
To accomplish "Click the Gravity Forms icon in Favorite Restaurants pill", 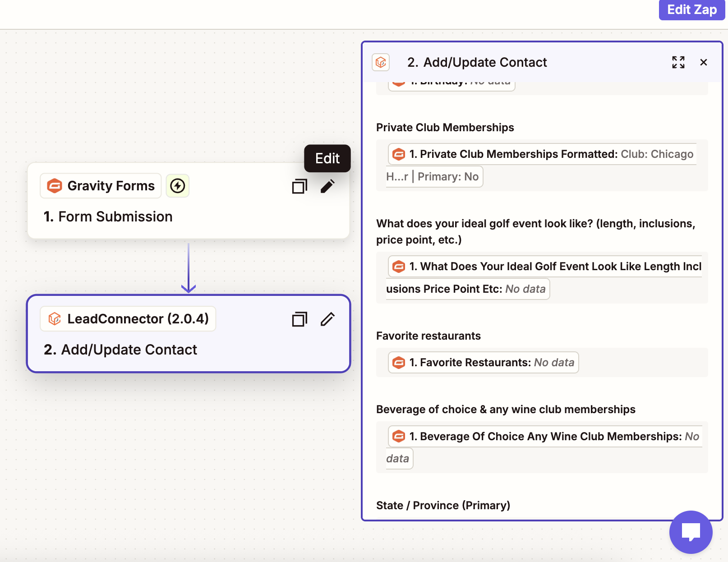I will pos(399,363).
